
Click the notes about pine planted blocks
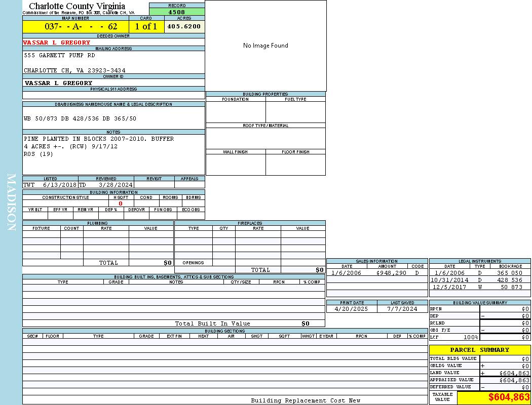point(99,139)
